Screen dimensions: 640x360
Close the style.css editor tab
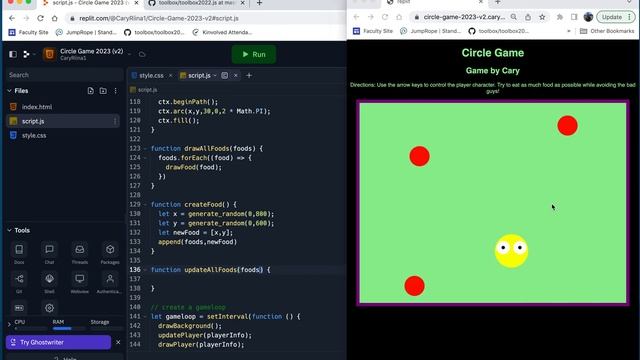170,76
